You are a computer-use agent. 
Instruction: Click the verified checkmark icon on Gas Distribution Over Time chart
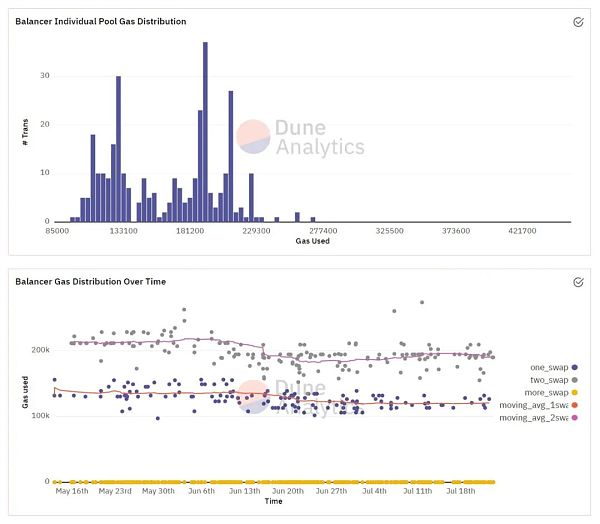[578, 282]
